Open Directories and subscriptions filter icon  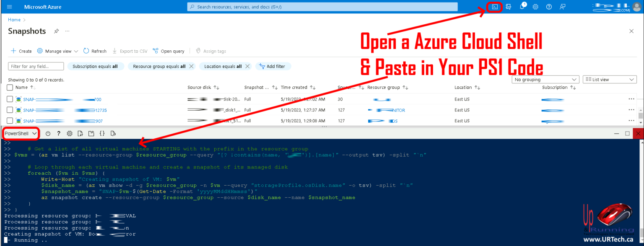tap(509, 7)
